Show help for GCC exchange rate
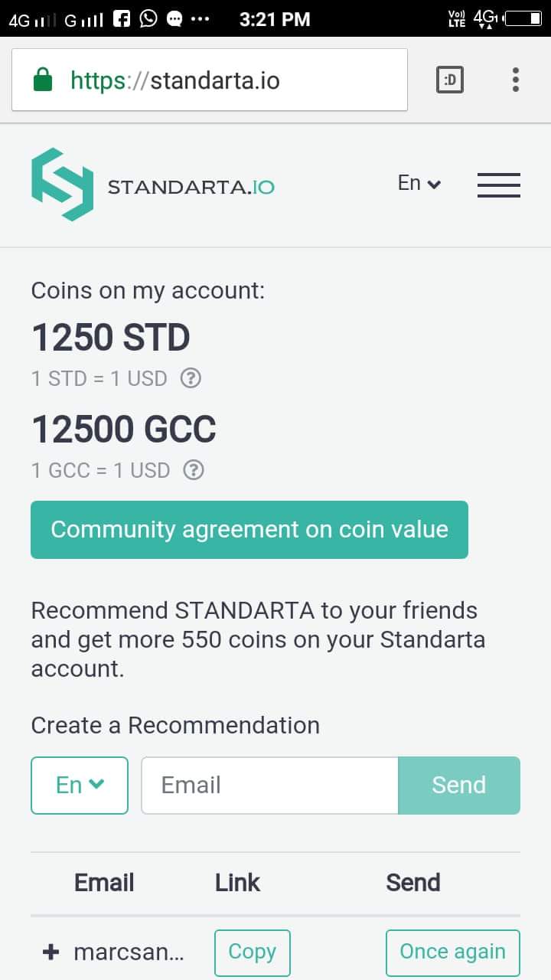Viewport: 551px width, 980px height. (x=194, y=469)
